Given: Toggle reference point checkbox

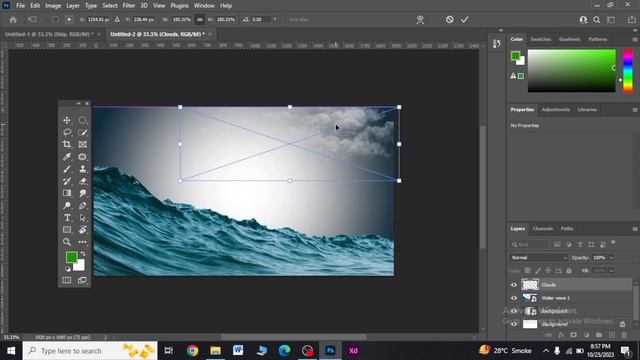Looking at the screenshot, I should 55,20.
